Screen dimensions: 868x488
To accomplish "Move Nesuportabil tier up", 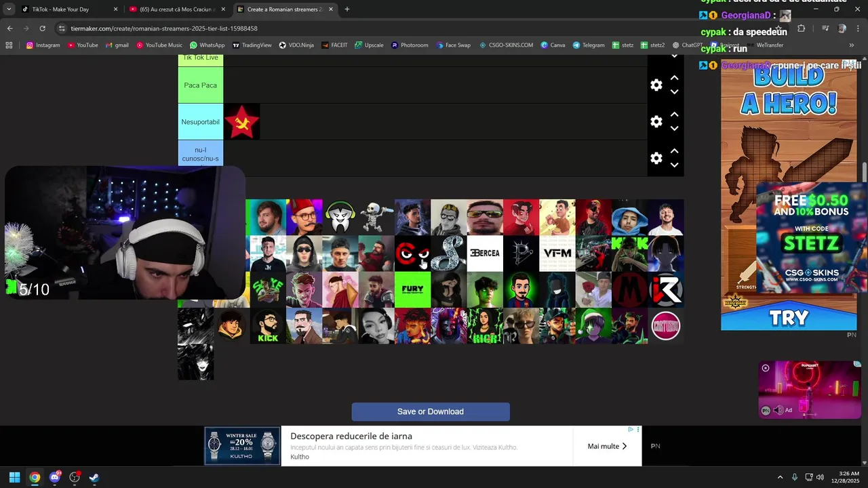I will 674,115.
